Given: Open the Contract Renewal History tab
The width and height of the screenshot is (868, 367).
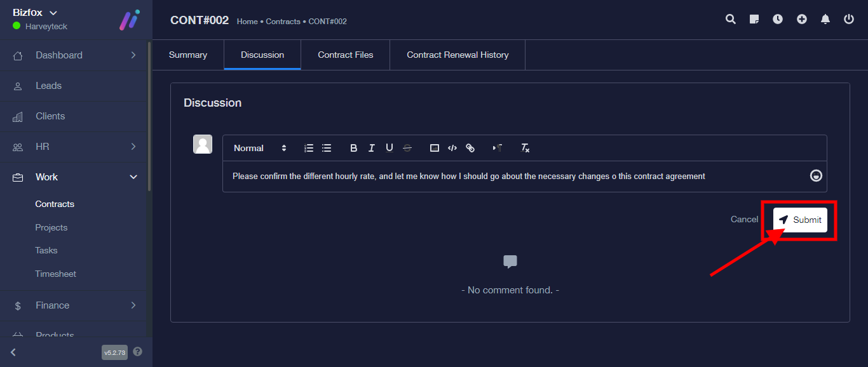Looking at the screenshot, I should click(x=458, y=55).
